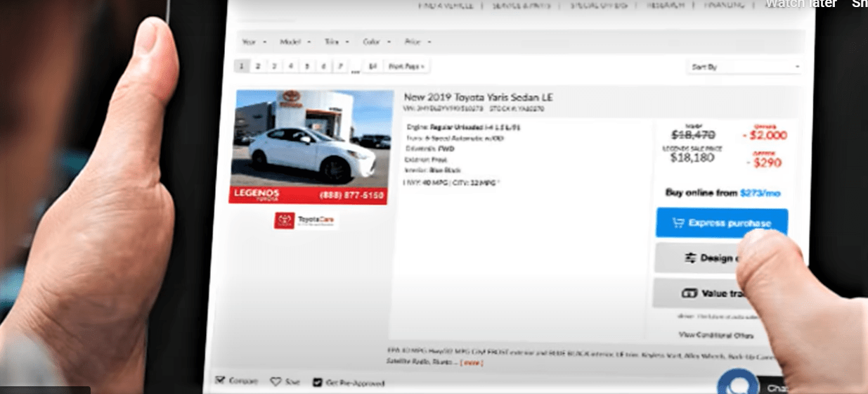Go to results page 6

[323, 66]
